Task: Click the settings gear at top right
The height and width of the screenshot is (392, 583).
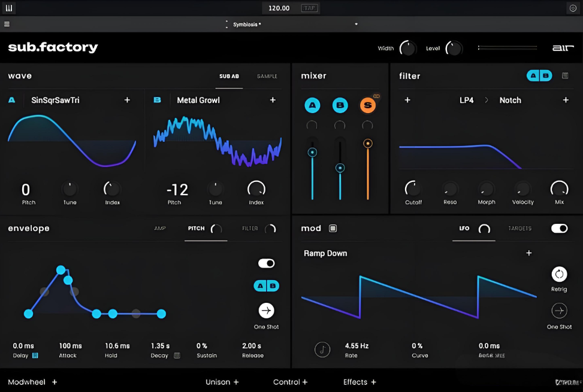Action: 573,8
